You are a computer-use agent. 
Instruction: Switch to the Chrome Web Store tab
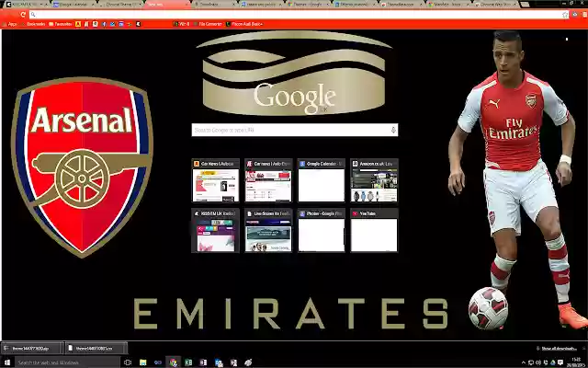(496, 5)
